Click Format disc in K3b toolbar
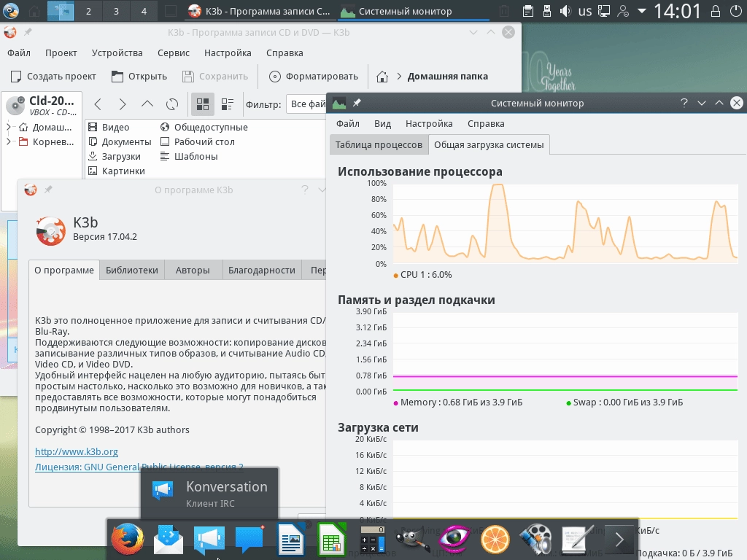The image size is (747, 560). pos(314,76)
